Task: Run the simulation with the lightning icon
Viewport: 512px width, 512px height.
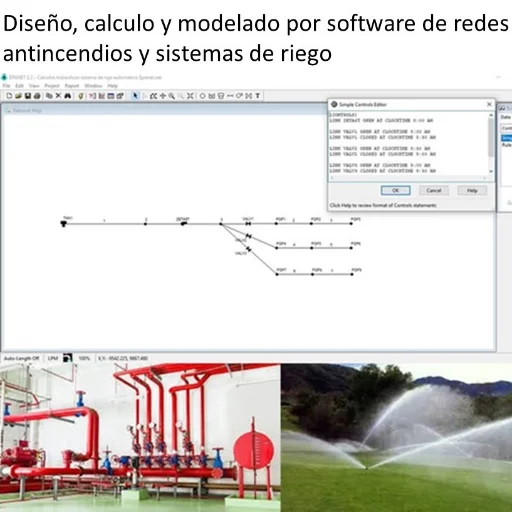Action: 80,96
